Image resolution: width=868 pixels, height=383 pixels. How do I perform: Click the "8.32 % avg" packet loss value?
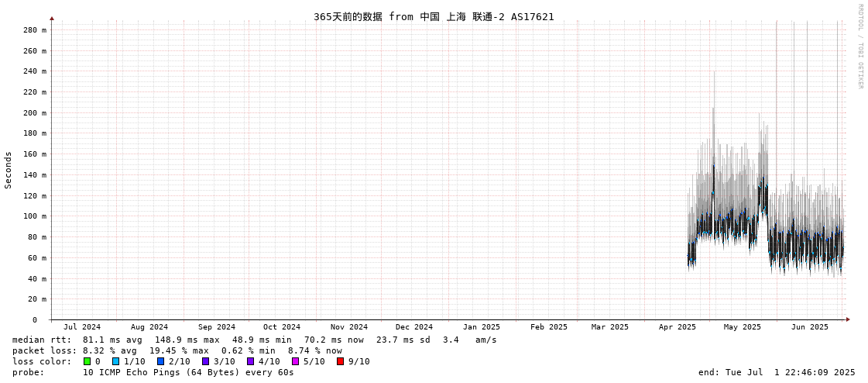pos(112,350)
